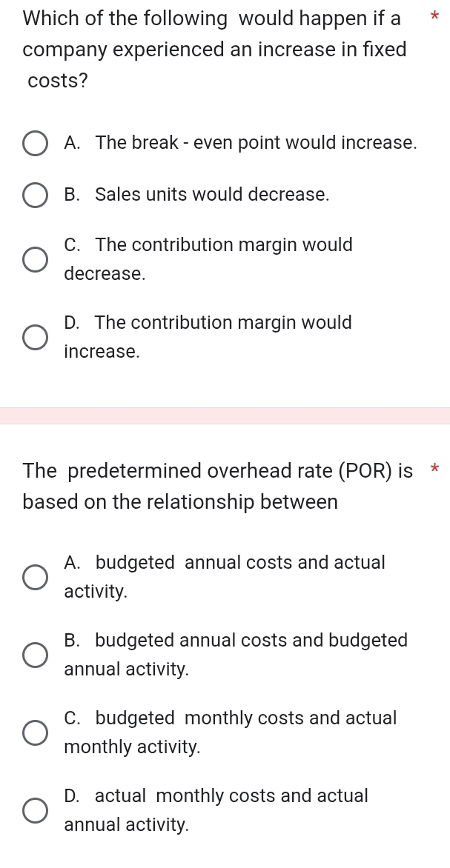Choose radio option B 'Sales units would decrease'
Viewport: 450px width, 868px height.
point(35,196)
